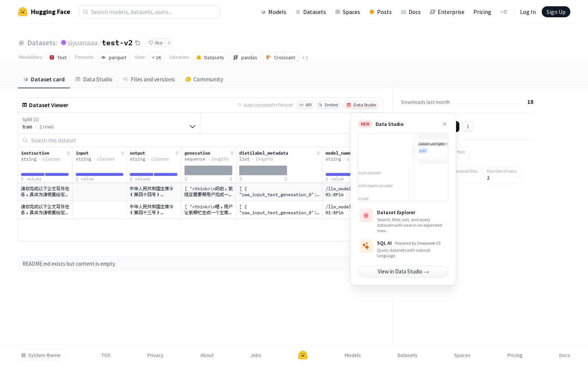Viewport: 588px width, 368px height.
Task: Open Pricing in top navigation
Action: (x=482, y=12)
